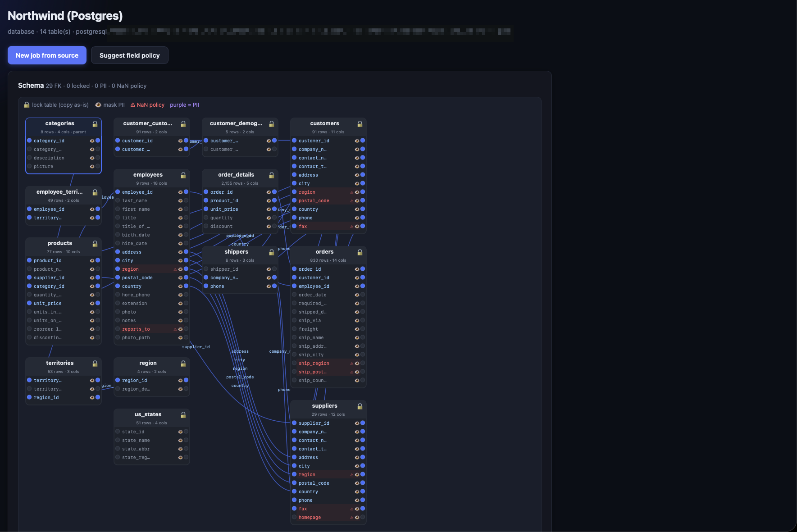
Task: Lock the employees table
Action: 183,175
